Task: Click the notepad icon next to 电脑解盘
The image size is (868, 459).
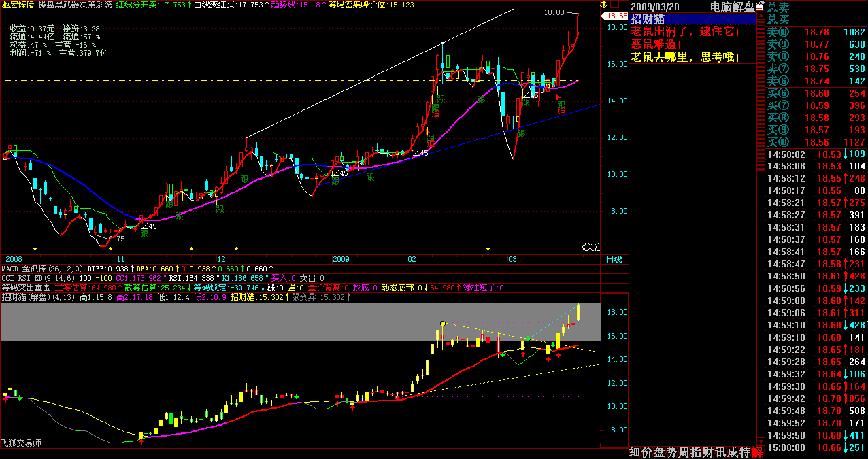Action: [761, 6]
